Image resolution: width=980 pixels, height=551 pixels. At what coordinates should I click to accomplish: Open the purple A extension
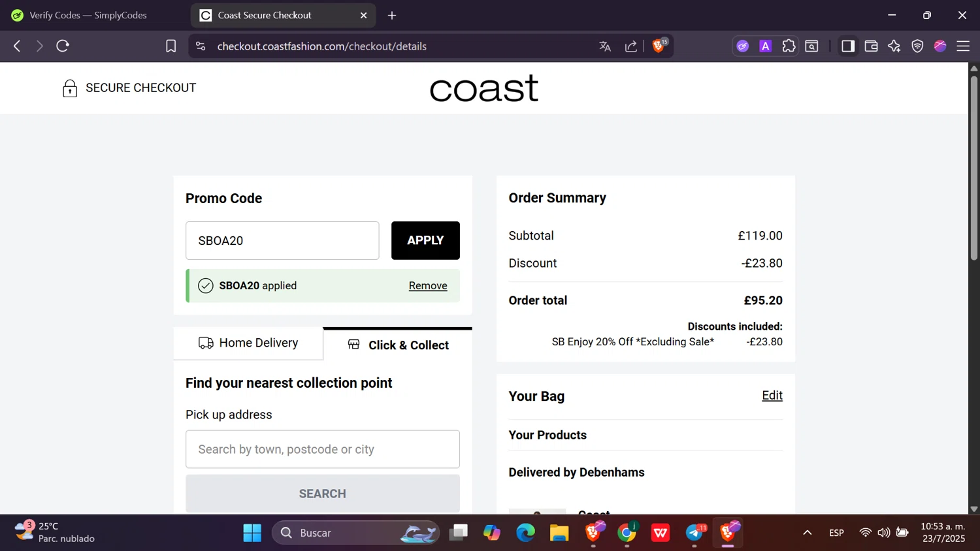[766, 46]
